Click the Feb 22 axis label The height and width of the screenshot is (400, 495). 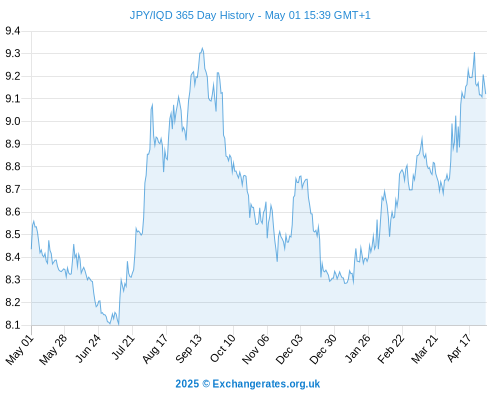pos(391,348)
